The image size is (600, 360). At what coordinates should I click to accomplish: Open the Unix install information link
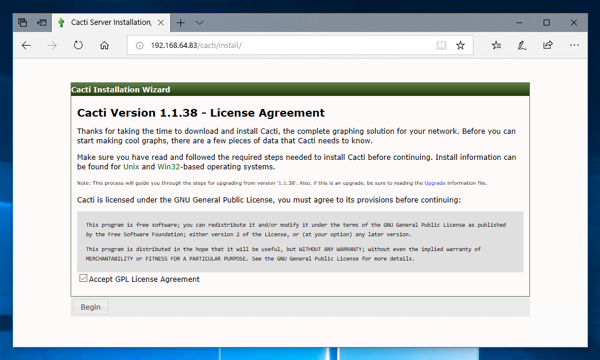pyautogui.click(x=131, y=167)
